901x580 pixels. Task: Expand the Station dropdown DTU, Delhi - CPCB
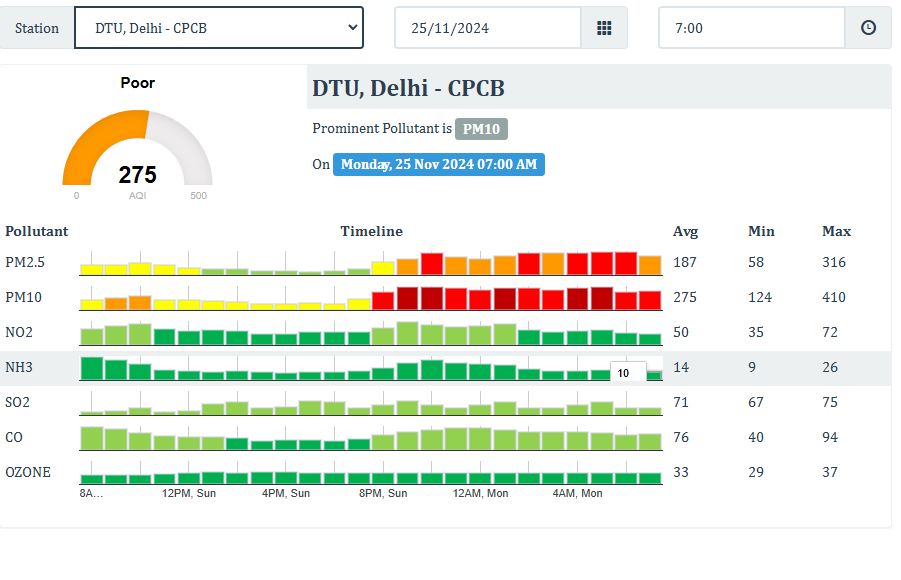pos(219,28)
